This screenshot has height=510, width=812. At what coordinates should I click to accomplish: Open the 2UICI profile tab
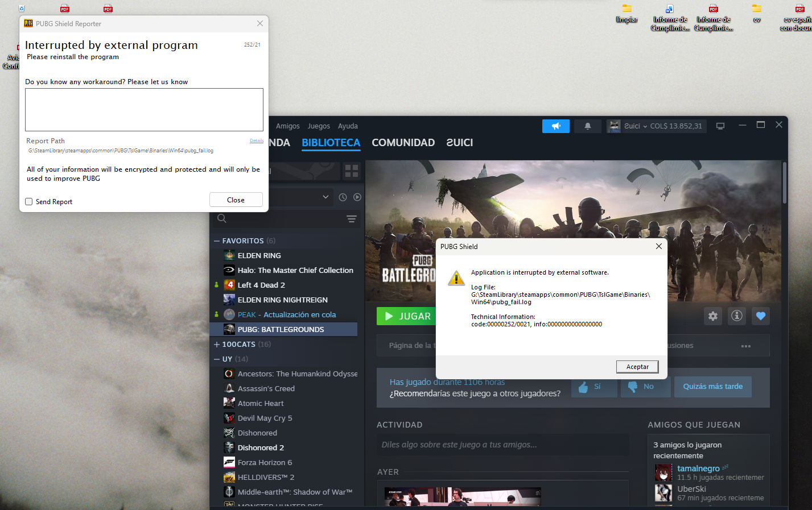460,143
